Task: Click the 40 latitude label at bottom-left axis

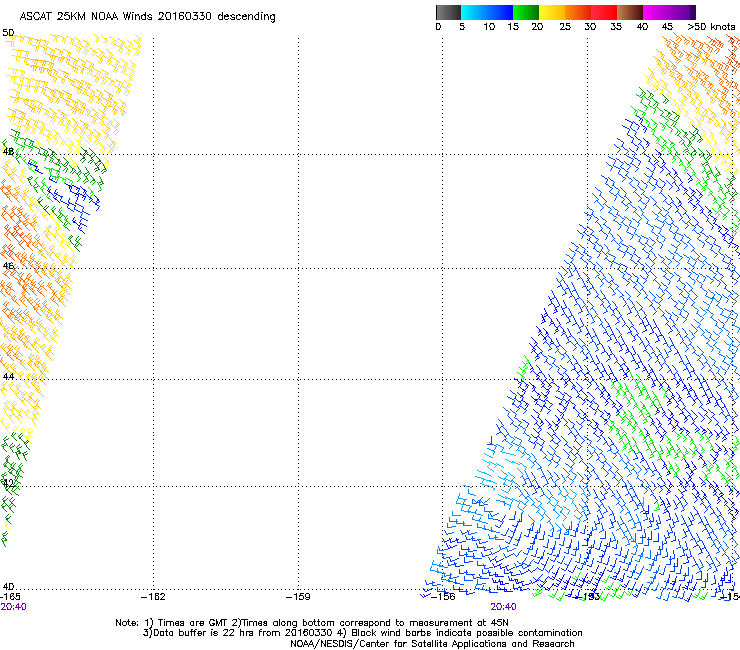Action: tap(8, 587)
